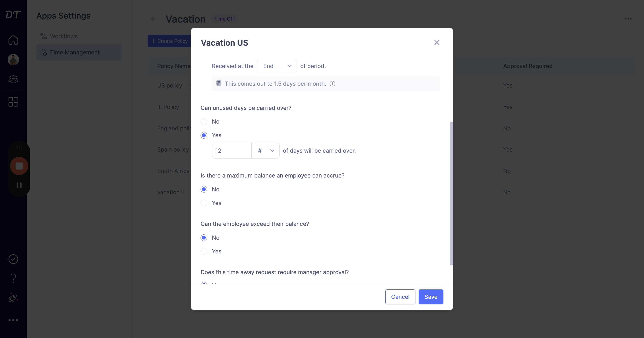Open the three-dot menu at top right
The width and height of the screenshot is (644, 338).
(x=628, y=19)
